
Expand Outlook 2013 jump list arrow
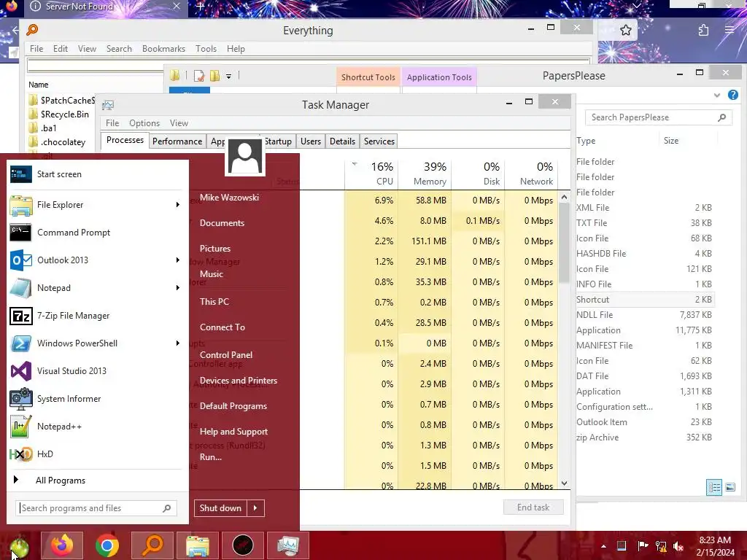(x=178, y=260)
